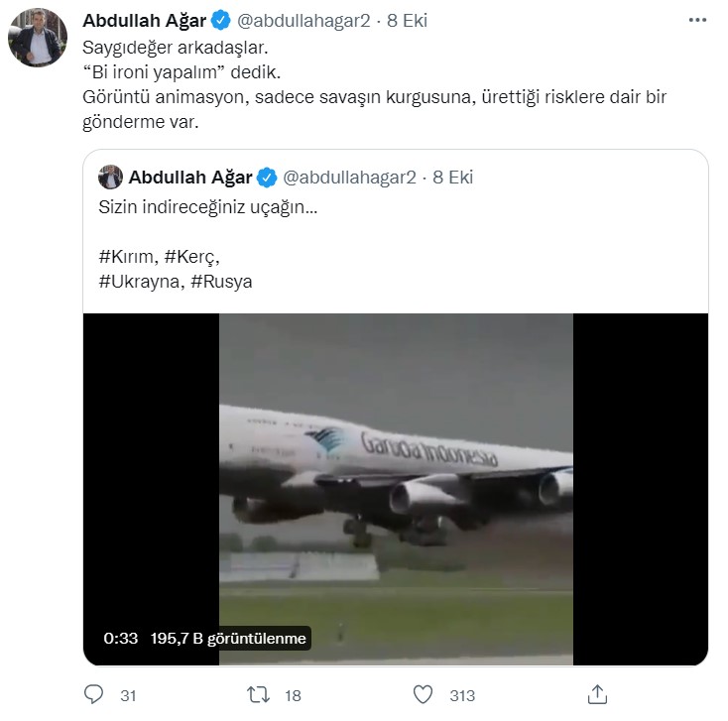The height and width of the screenshot is (721, 728).
Task: Open the main tweet's 8 Eki timestamp
Action: (x=408, y=21)
